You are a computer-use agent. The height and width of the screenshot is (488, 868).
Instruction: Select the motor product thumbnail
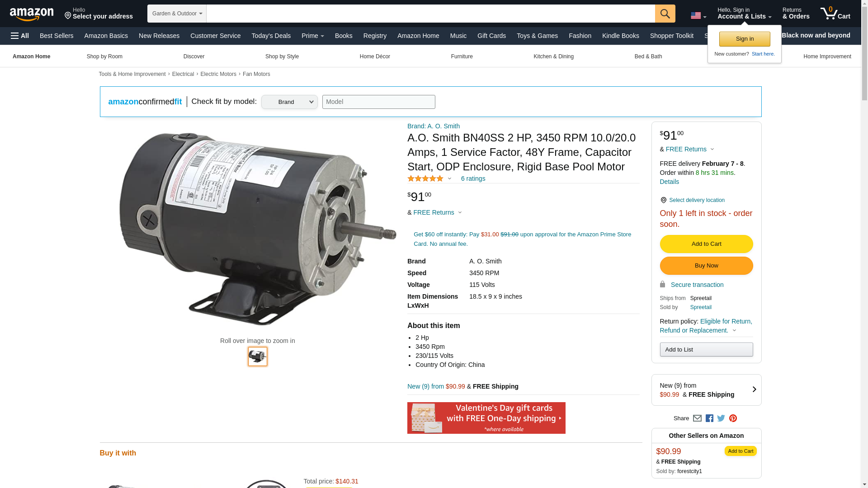click(x=258, y=357)
